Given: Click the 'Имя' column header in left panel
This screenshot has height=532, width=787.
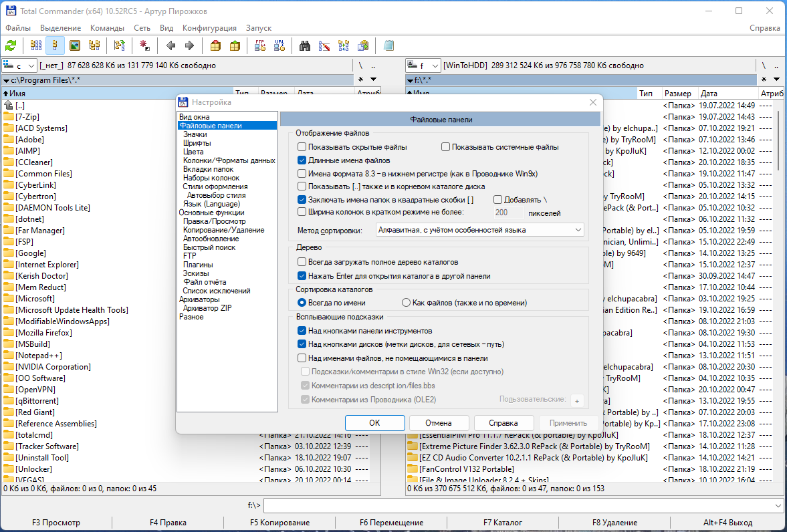Looking at the screenshot, I should (118, 94).
